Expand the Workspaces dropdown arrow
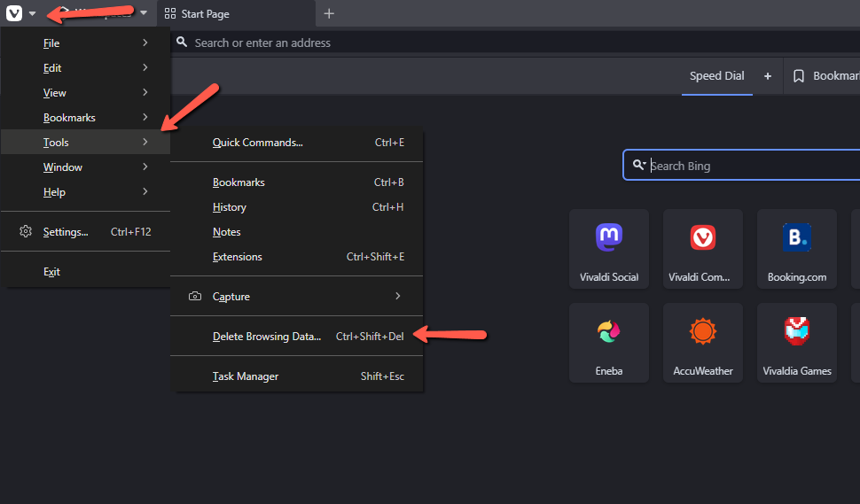Screen dimensions: 860x504 point(143,13)
